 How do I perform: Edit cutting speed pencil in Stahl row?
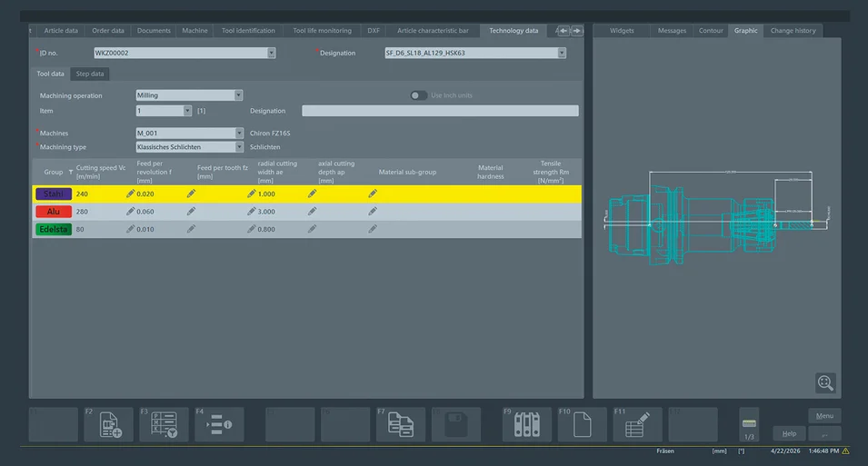click(130, 193)
